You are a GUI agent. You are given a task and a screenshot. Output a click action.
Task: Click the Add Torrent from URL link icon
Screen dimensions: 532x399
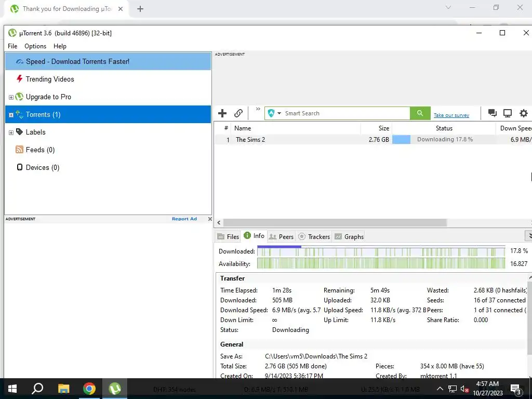tap(238, 113)
